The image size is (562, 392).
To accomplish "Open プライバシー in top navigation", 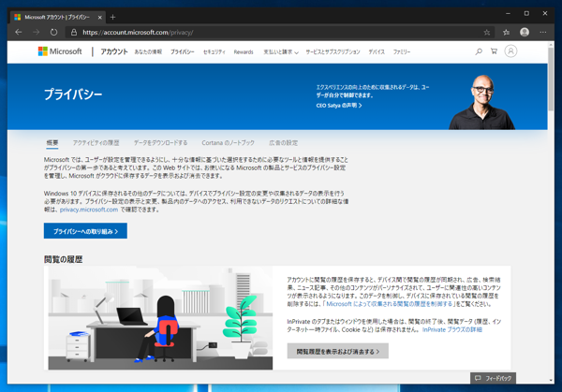I will pos(183,51).
